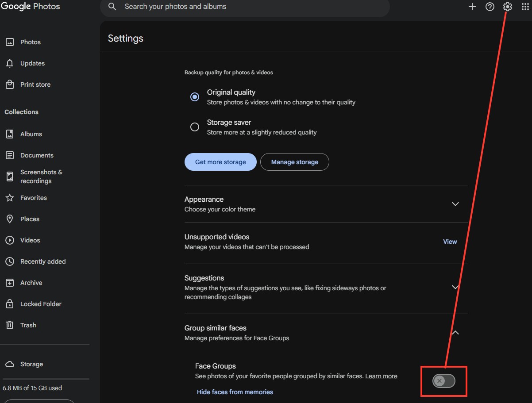Click the Collections section label
This screenshot has width=532, height=403.
pyautogui.click(x=21, y=112)
